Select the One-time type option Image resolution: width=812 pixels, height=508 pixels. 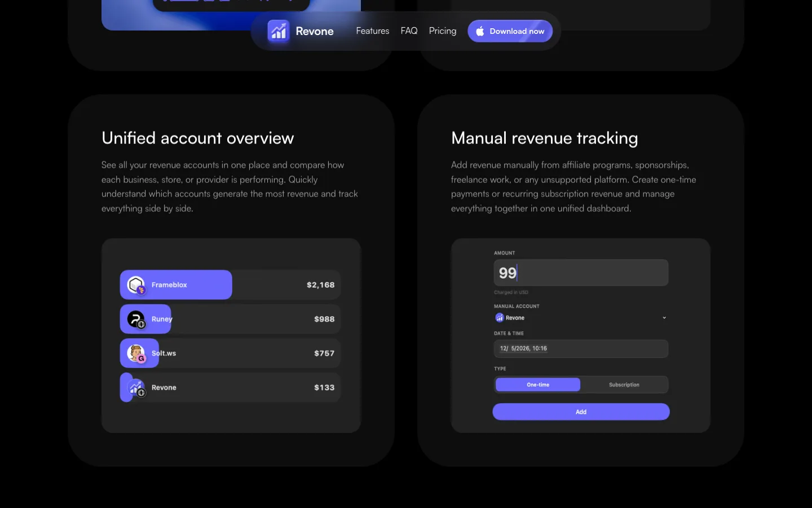tap(538, 385)
